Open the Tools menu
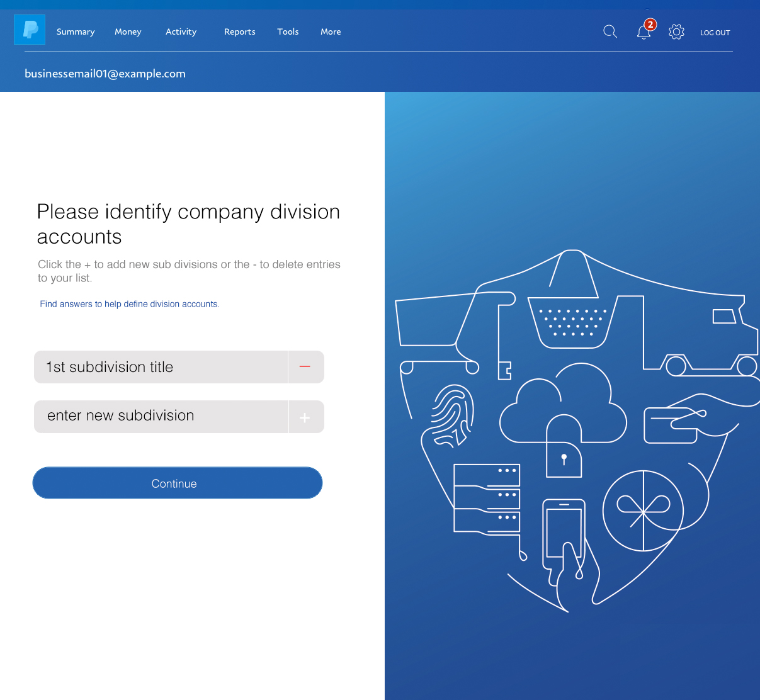 pyautogui.click(x=288, y=31)
